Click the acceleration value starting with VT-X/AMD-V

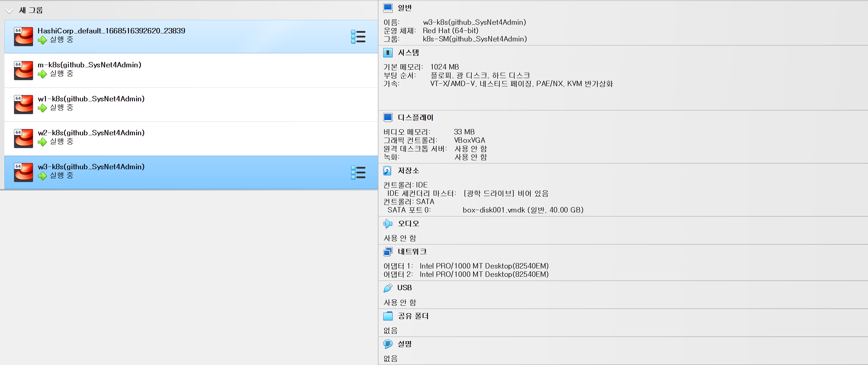[x=521, y=84]
